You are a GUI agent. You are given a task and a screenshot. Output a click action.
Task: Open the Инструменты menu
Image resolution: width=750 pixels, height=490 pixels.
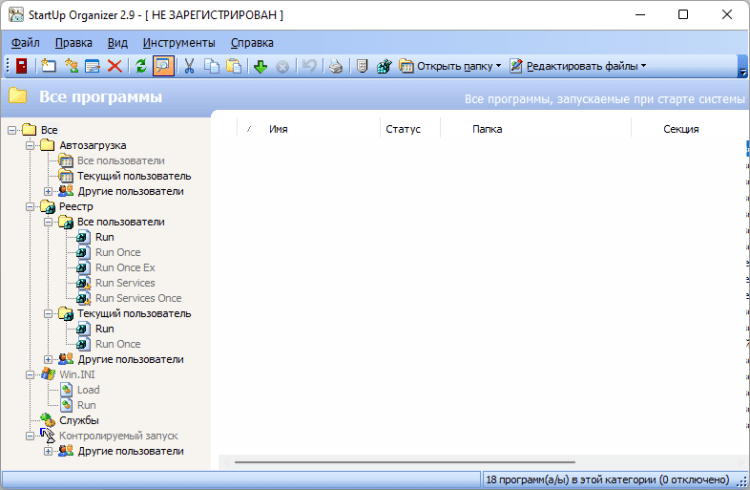179,43
